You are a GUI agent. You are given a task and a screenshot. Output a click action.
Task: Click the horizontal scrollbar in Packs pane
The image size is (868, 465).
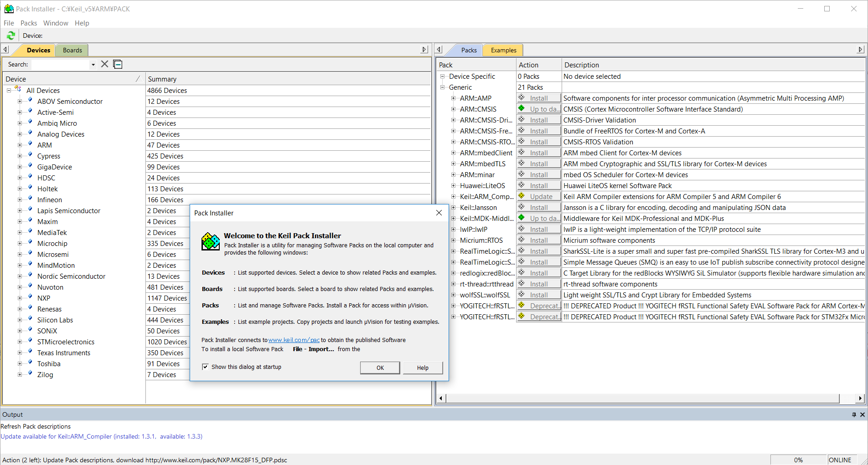[x=643, y=399]
